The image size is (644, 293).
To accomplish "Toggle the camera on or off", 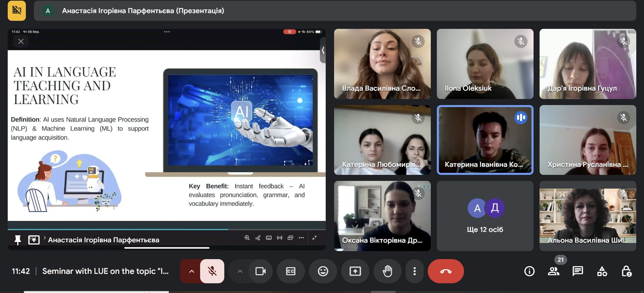I will (x=261, y=271).
